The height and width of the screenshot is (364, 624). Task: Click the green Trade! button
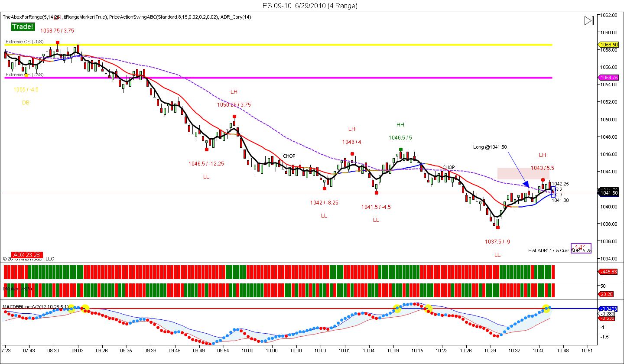(23, 27)
